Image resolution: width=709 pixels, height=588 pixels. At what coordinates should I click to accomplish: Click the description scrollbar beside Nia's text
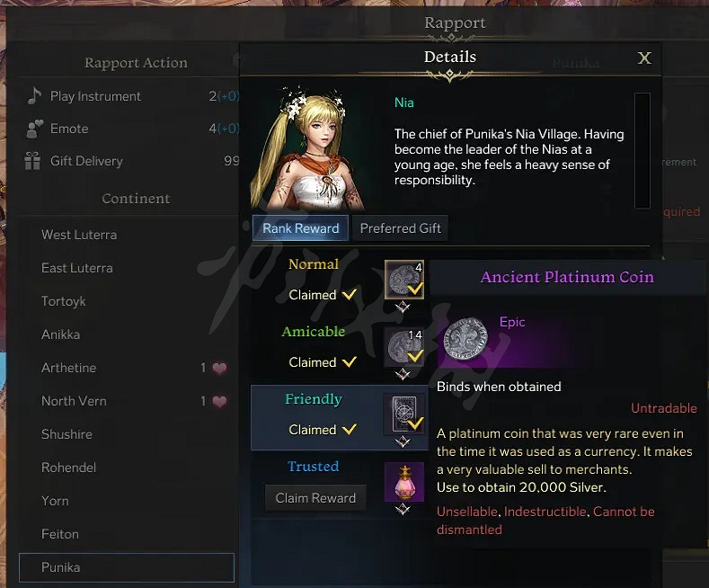coord(643,151)
